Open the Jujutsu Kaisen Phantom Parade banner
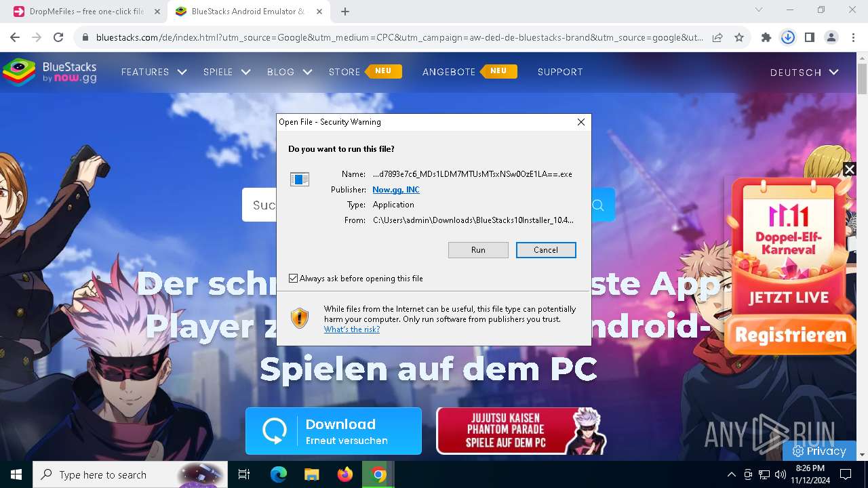 tap(521, 431)
